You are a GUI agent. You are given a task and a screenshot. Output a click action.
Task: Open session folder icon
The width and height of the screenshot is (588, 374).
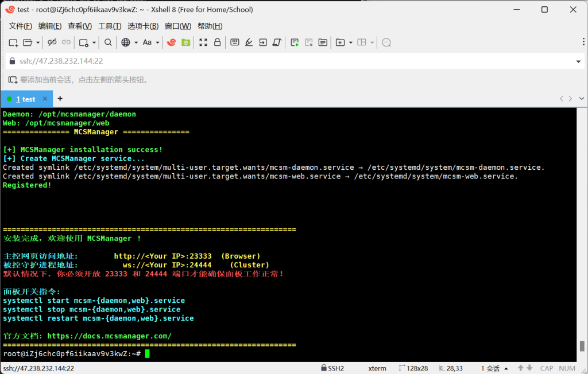pyautogui.click(x=28, y=42)
